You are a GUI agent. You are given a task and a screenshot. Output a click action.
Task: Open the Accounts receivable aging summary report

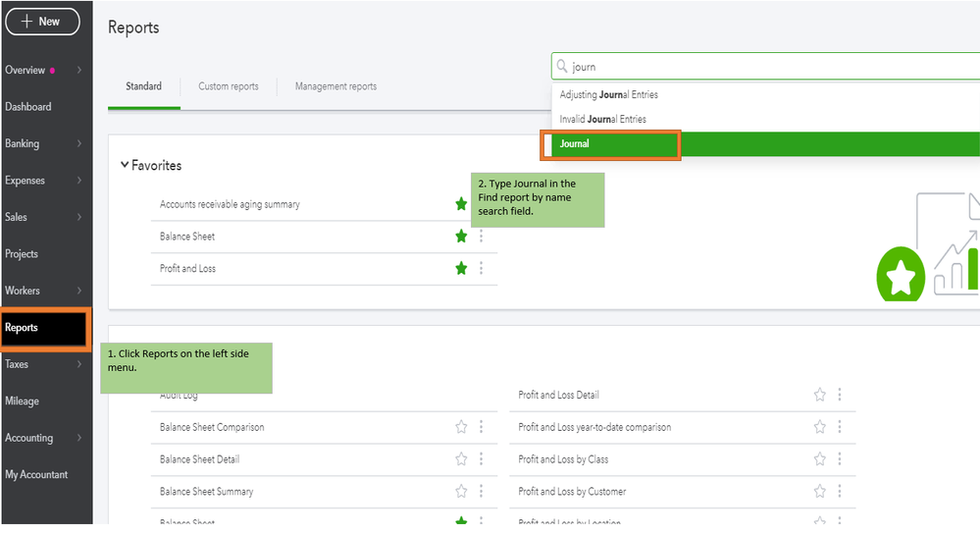(x=230, y=204)
